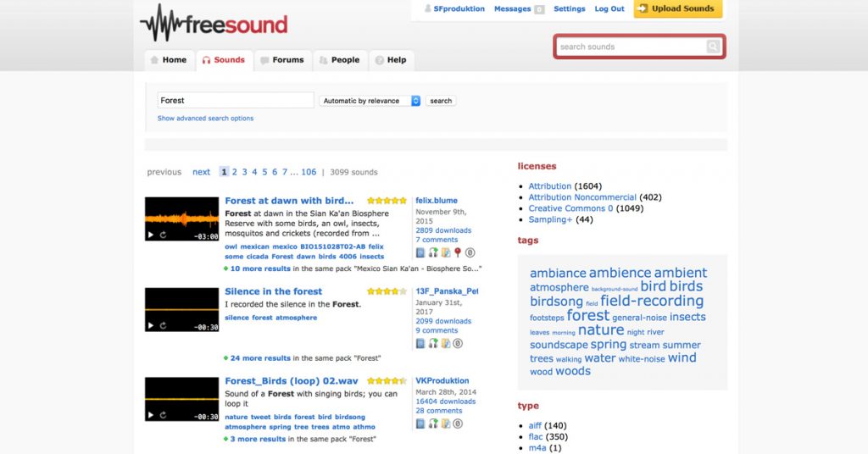Image resolution: width=868 pixels, height=454 pixels.
Task: Expand 'Show advanced search options'
Action: click(205, 119)
